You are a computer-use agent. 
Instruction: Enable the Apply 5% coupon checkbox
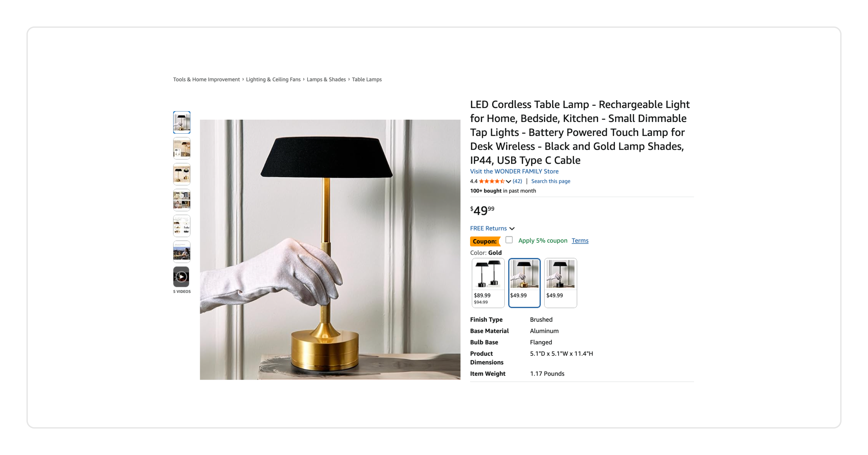coord(509,240)
